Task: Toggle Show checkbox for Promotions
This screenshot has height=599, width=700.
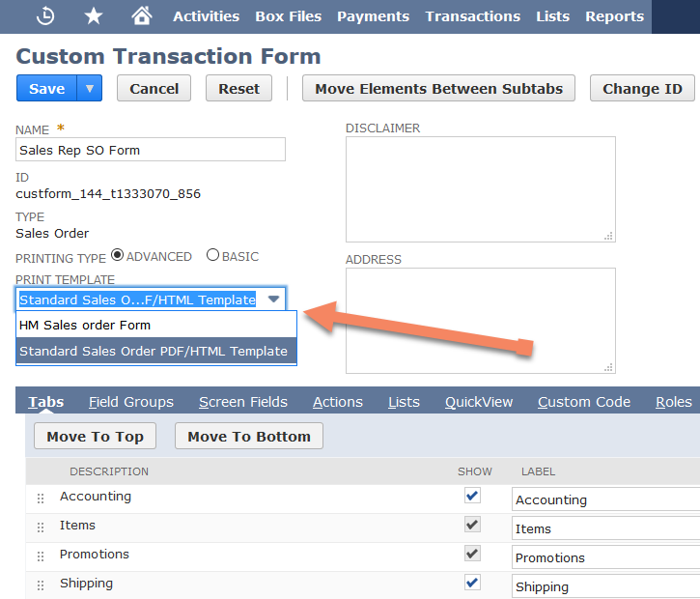Action: point(472,554)
